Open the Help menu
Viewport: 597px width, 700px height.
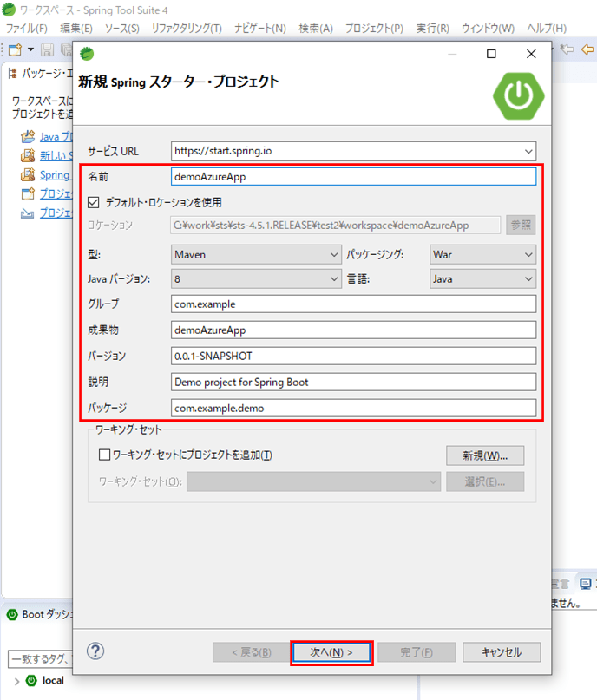point(547,29)
